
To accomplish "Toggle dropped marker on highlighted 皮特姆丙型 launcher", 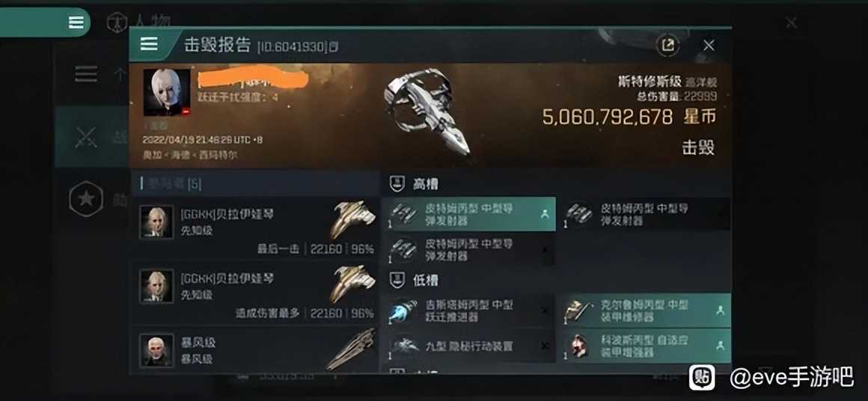I will point(545,214).
